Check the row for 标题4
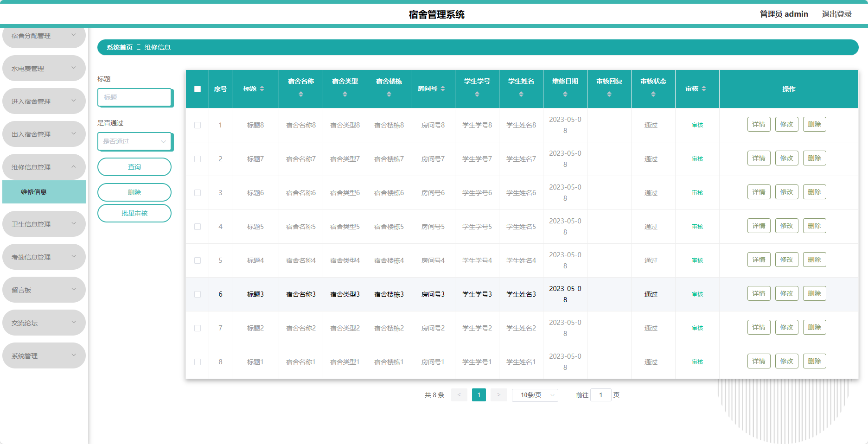 pyautogui.click(x=198, y=260)
